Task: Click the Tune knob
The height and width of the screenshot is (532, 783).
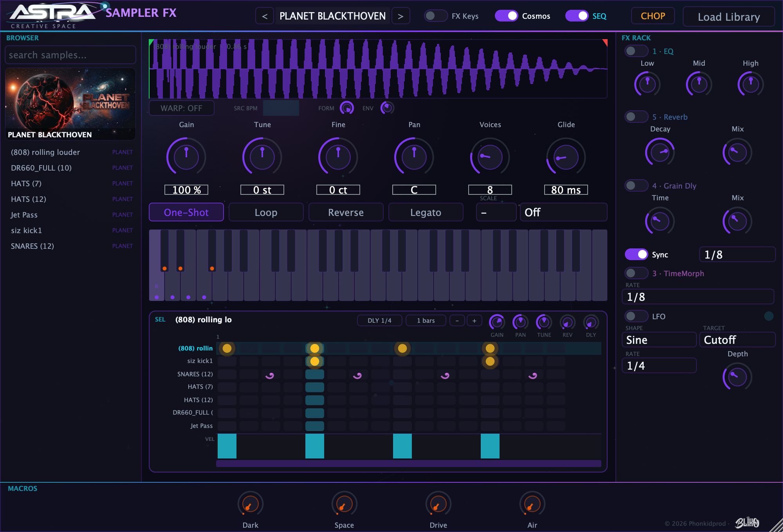Action: [262, 156]
